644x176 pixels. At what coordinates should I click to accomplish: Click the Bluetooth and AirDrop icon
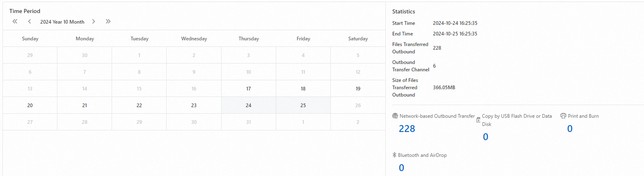(394, 155)
